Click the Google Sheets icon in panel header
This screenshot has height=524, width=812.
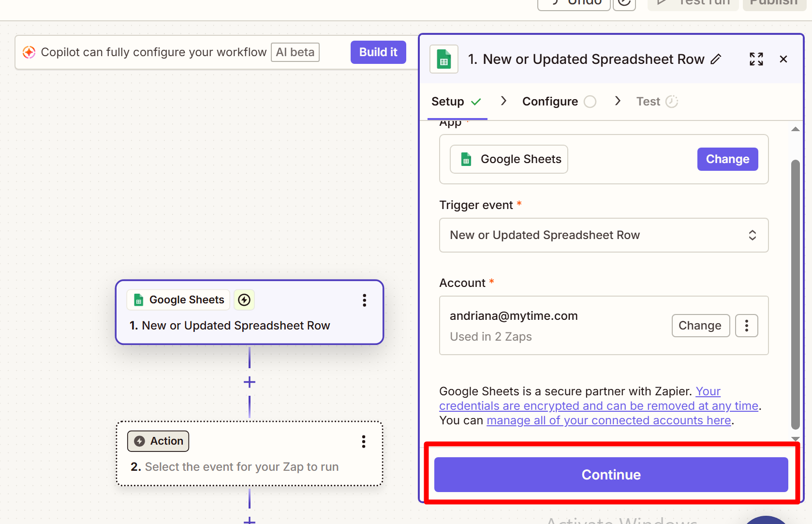tap(444, 60)
